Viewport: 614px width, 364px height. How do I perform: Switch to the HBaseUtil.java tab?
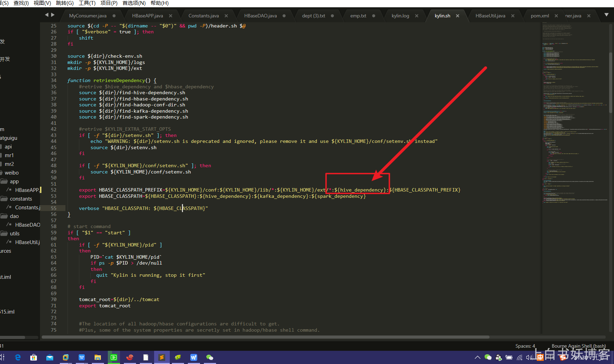490,16
